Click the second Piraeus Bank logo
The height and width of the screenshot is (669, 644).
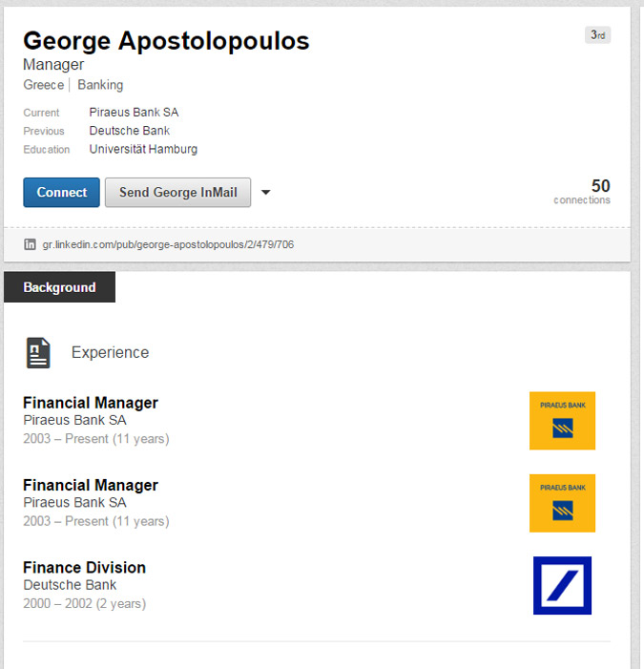point(562,503)
